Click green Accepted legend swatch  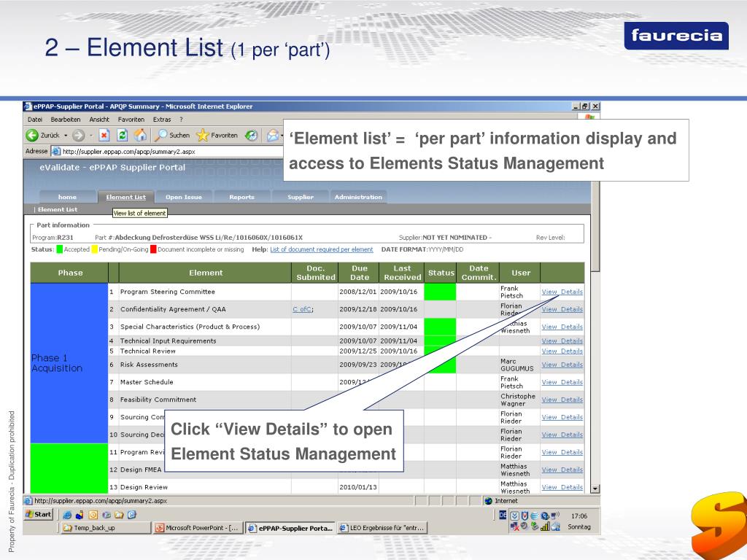(x=60, y=249)
